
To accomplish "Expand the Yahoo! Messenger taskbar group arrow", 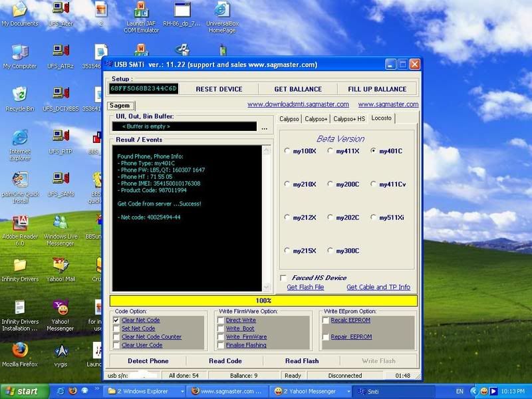I will (348, 392).
